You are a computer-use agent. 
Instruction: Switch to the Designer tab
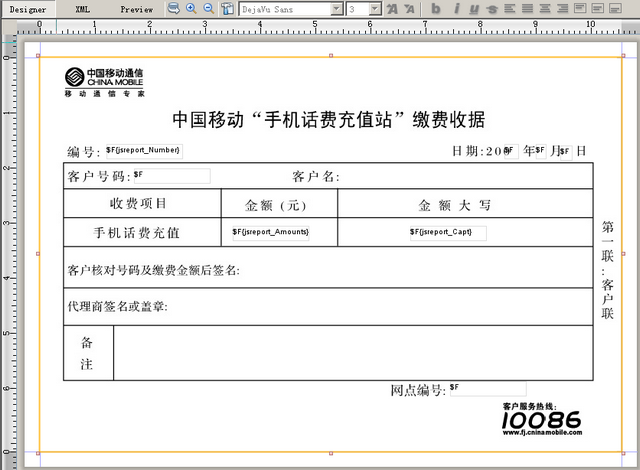[x=28, y=9]
